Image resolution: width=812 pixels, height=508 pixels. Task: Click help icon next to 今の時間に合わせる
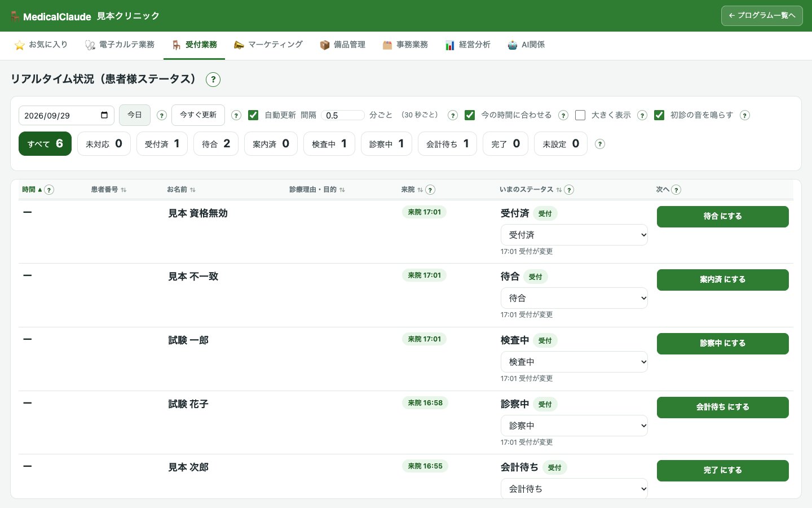[563, 115]
